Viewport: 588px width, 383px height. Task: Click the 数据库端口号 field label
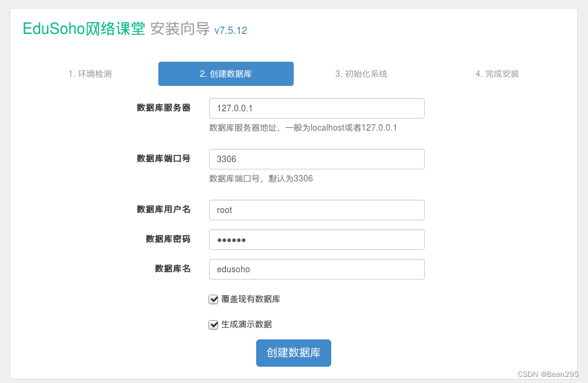pos(164,159)
